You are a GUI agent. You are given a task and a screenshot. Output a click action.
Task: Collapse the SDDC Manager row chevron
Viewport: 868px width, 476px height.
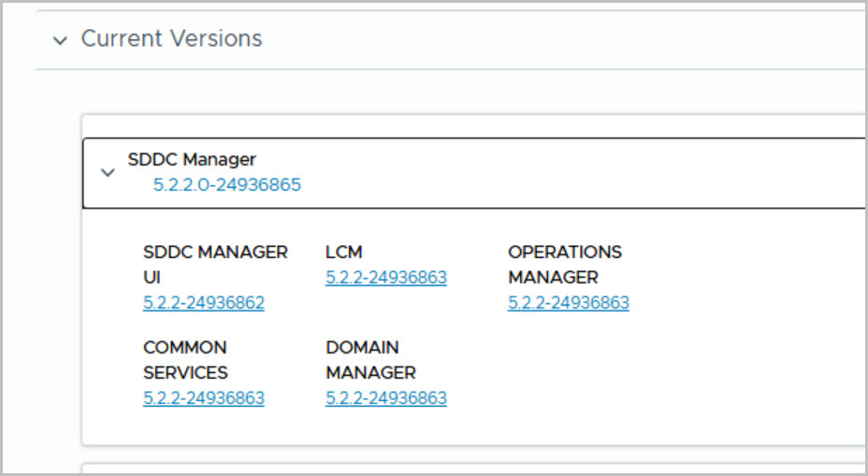coord(108,172)
